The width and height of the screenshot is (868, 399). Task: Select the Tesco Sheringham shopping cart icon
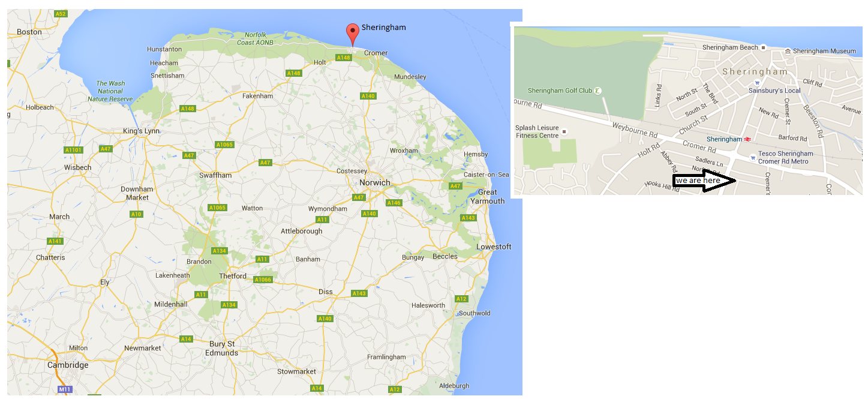tap(753, 157)
